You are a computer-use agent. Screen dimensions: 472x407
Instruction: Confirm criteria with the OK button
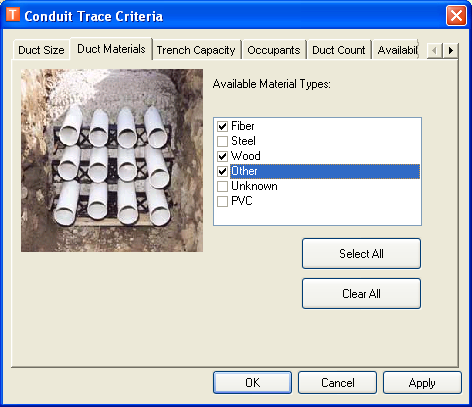coord(252,383)
